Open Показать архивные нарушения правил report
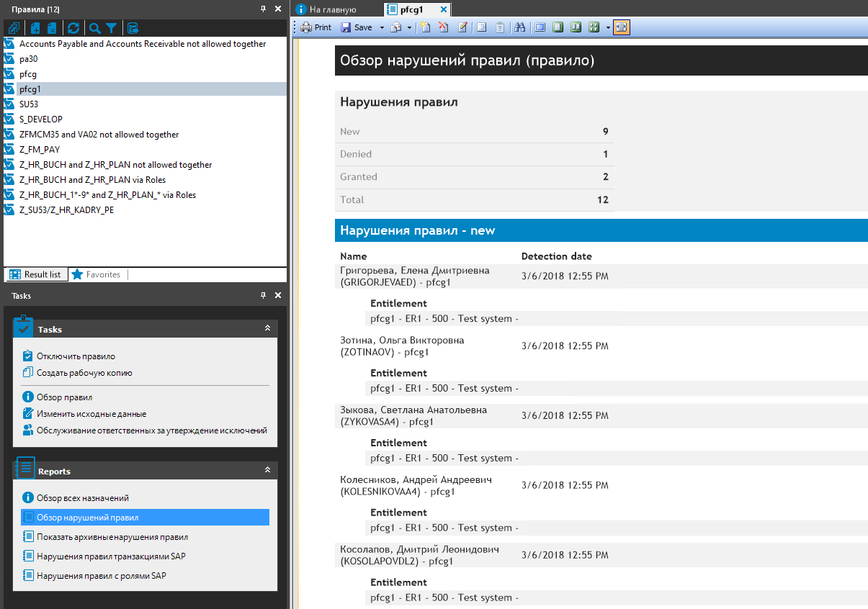This screenshot has height=609, width=868. (x=105, y=537)
